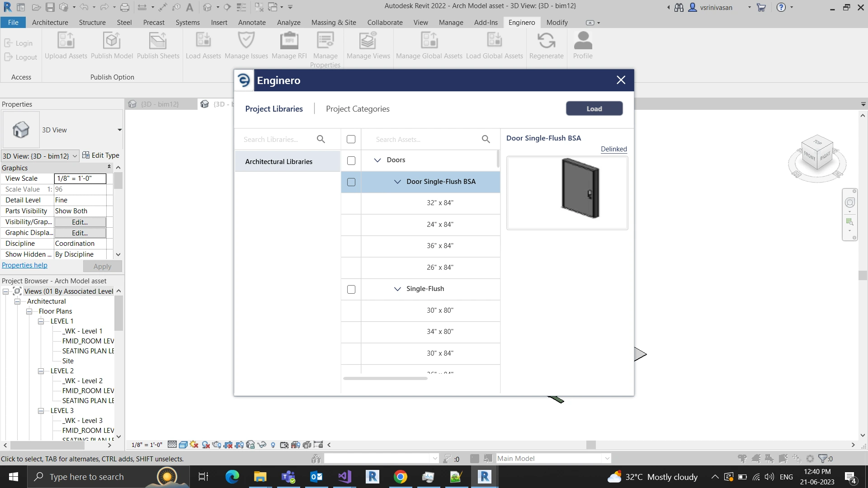Open the Architecture ribbon tab

50,22
